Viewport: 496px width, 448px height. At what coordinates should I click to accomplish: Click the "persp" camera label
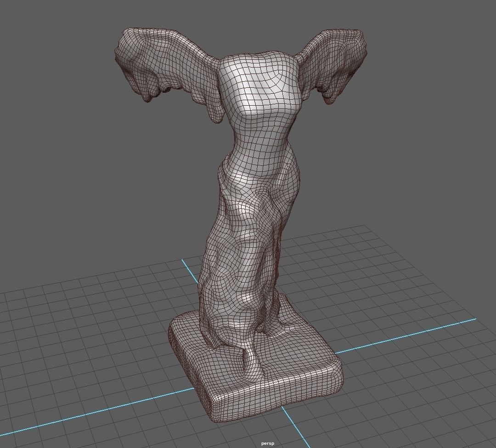click(268, 443)
